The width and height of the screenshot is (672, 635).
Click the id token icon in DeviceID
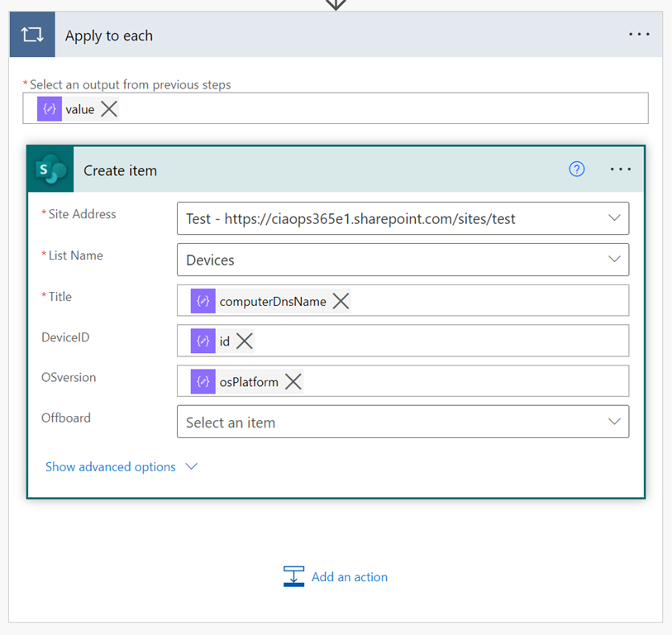pos(203,341)
